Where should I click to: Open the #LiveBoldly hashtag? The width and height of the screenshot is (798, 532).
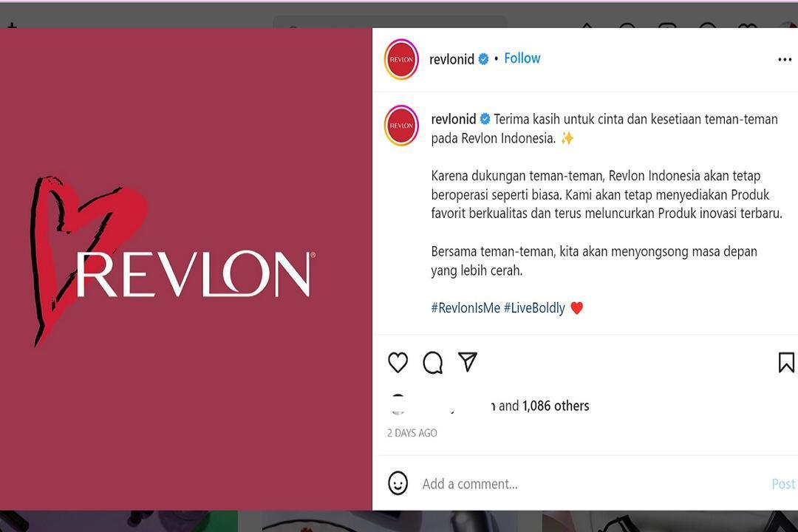click(x=534, y=308)
